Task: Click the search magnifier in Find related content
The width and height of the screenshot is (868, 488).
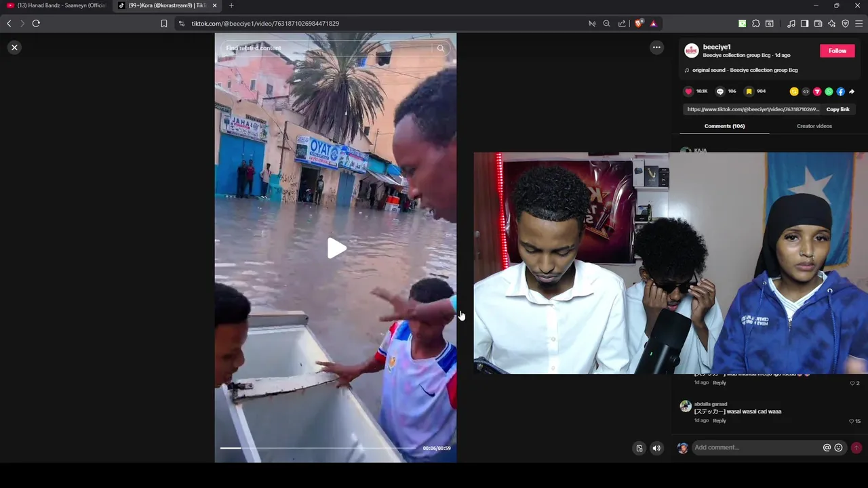Action: 441,48
